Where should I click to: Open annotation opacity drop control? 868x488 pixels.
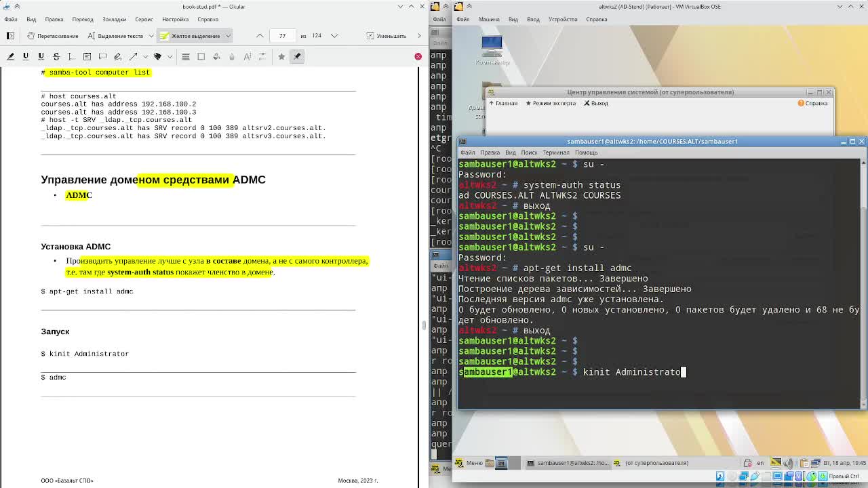[232, 56]
